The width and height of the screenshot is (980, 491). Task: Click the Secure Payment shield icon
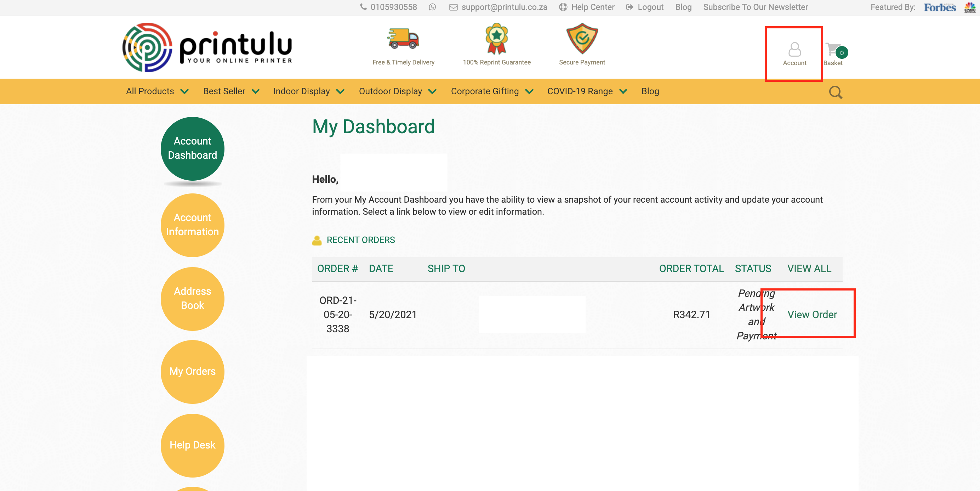click(582, 38)
